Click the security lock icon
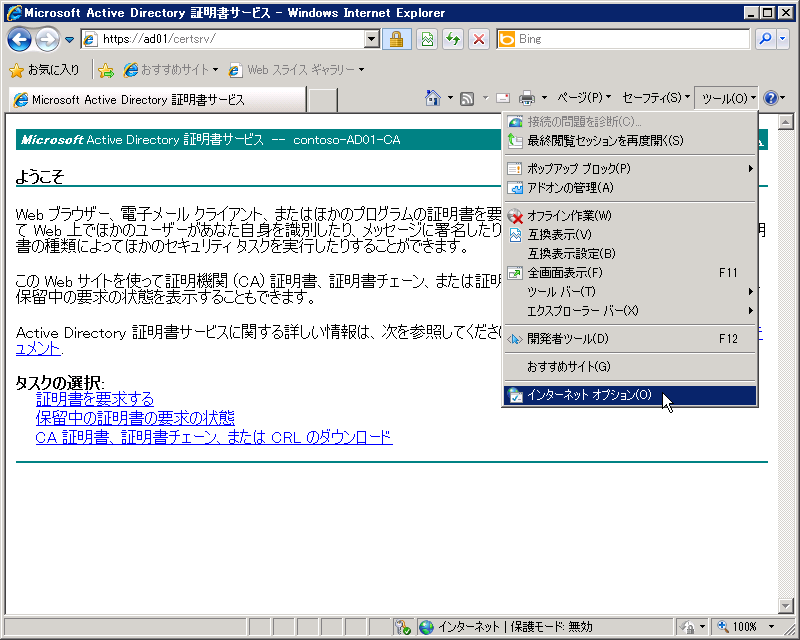Viewport: 800px width, 640px height. [x=396, y=39]
